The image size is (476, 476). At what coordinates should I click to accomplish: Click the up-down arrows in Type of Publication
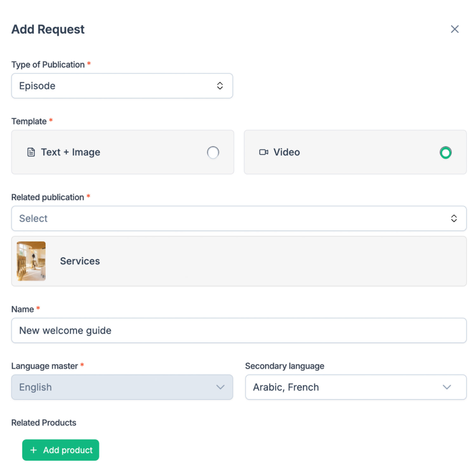pos(220,86)
